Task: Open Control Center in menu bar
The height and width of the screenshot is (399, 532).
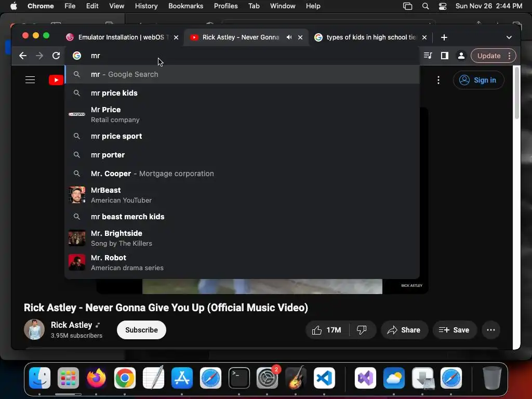Action: pos(443,6)
